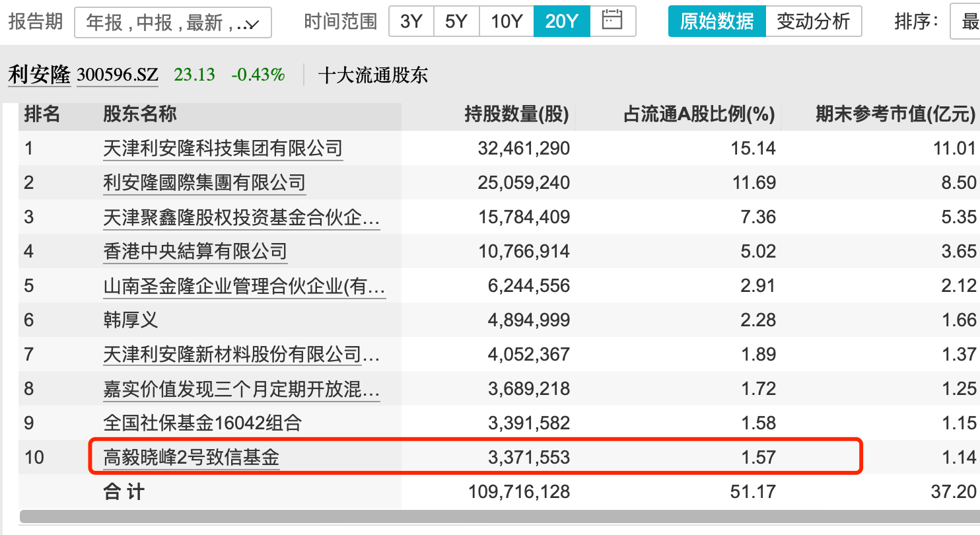
Task: Open shareholder 天津聚鑫隆股权投资基金合伙企业
Action: point(242,217)
